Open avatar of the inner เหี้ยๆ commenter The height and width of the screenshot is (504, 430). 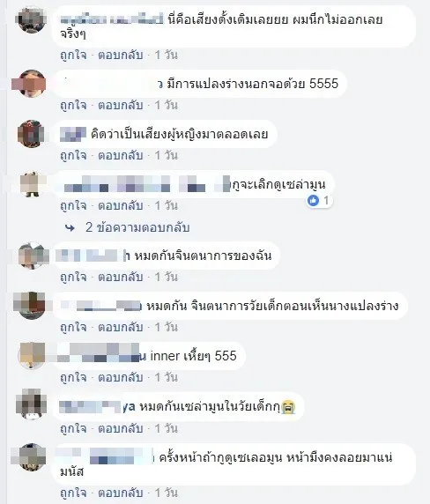(x=32, y=356)
